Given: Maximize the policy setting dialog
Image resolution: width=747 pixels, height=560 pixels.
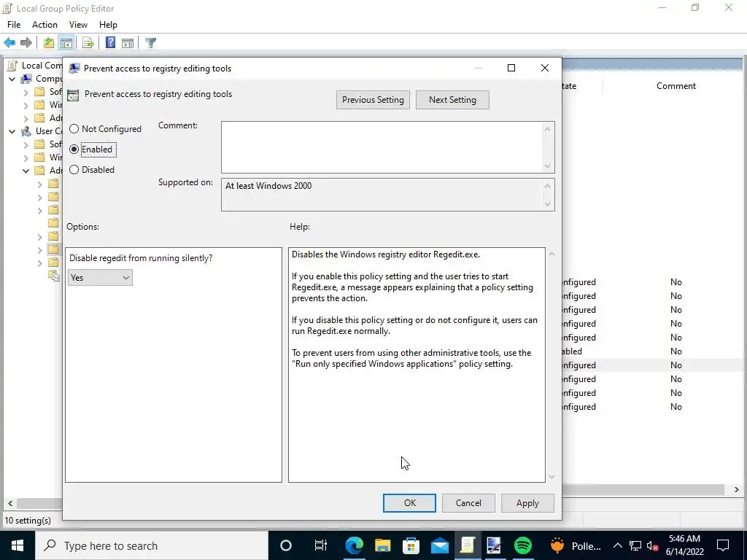Looking at the screenshot, I should (x=511, y=68).
